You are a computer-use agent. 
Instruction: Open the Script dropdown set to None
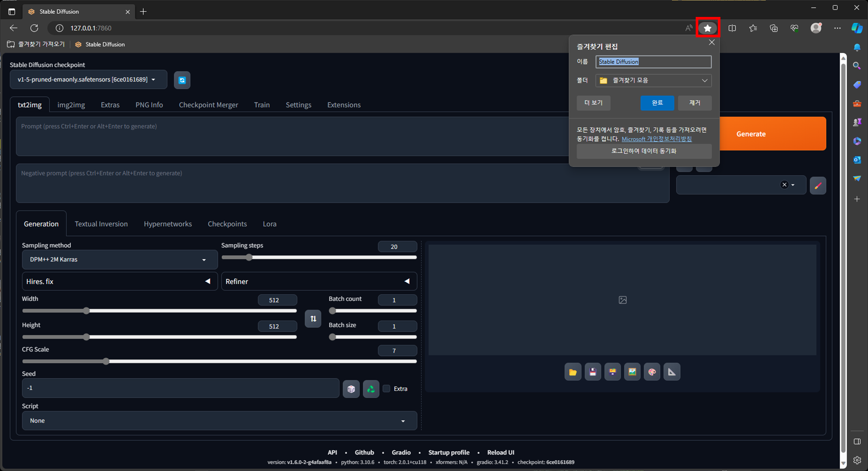219,421
